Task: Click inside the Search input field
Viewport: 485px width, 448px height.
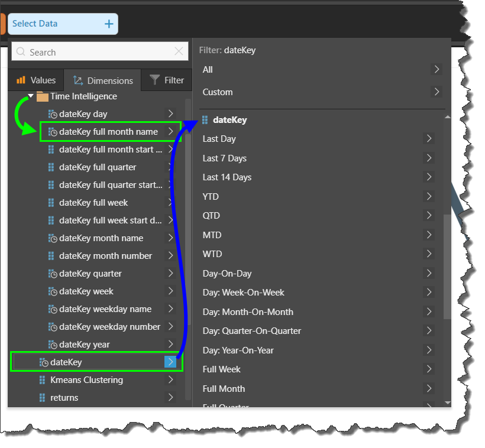Action: point(99,51)
